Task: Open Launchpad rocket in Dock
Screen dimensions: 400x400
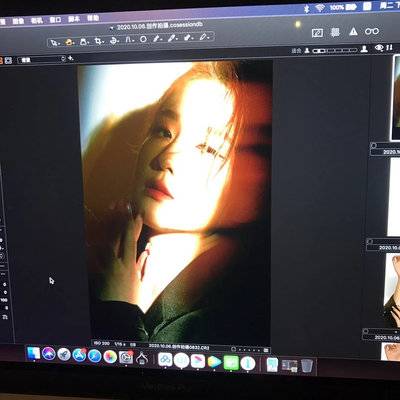Action: tap(64, 355)
